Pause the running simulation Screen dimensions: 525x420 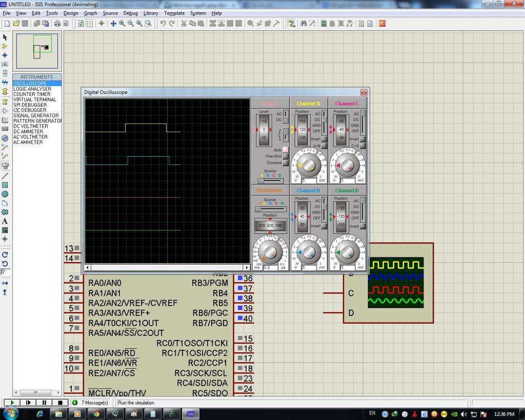(44, 403)
